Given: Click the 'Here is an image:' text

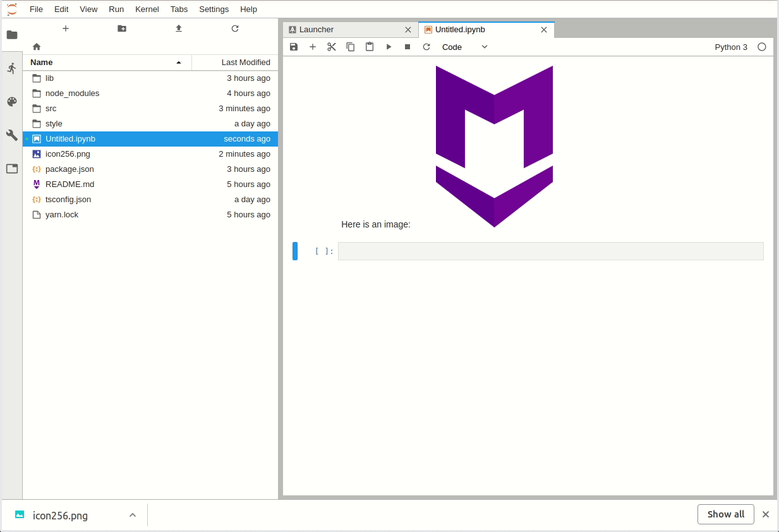Looking at the screenshot, I should pyautogui.click(x=376, y=224).
